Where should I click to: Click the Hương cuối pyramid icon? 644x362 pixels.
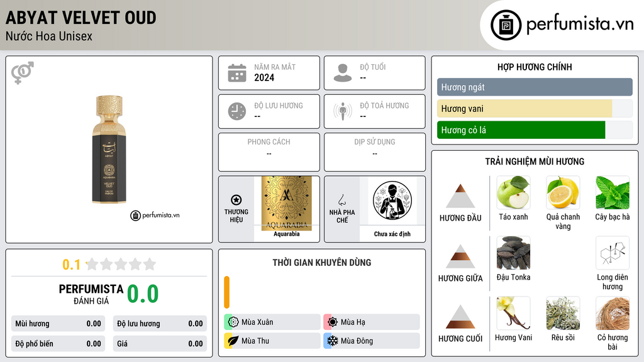click(x=460, y=317)
